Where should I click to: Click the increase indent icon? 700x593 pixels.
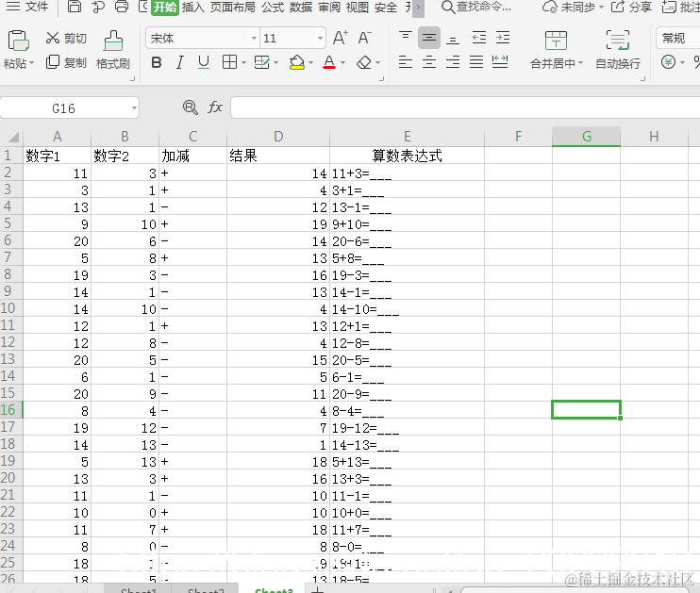pyautogui.click(x=503, y=38)
